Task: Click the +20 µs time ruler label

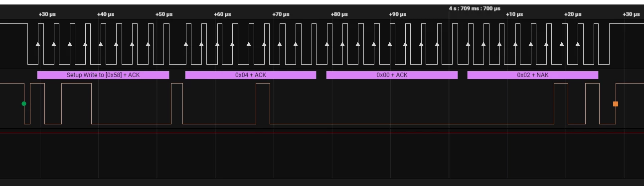Action: pyautogui.click(x=573, y=14)
